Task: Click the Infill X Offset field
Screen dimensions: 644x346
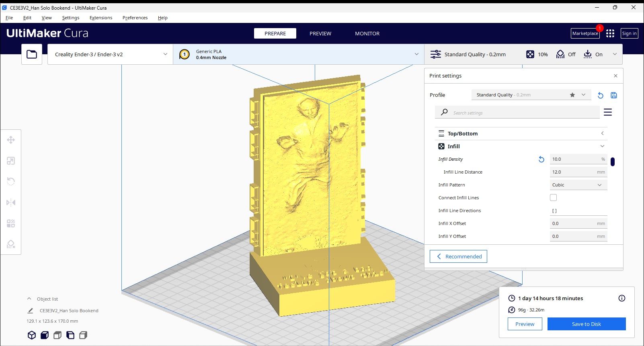Action: [x=578, y=223]
